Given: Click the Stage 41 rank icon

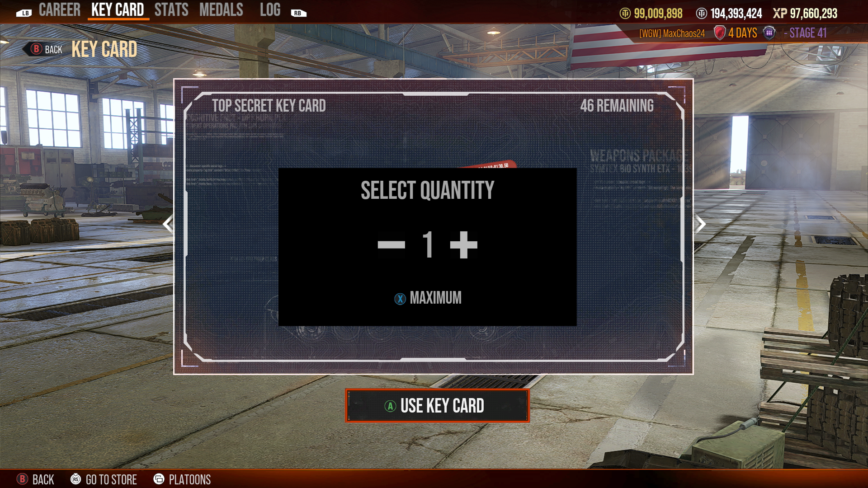Looking at the screenshot, I should tap(771, 33).
